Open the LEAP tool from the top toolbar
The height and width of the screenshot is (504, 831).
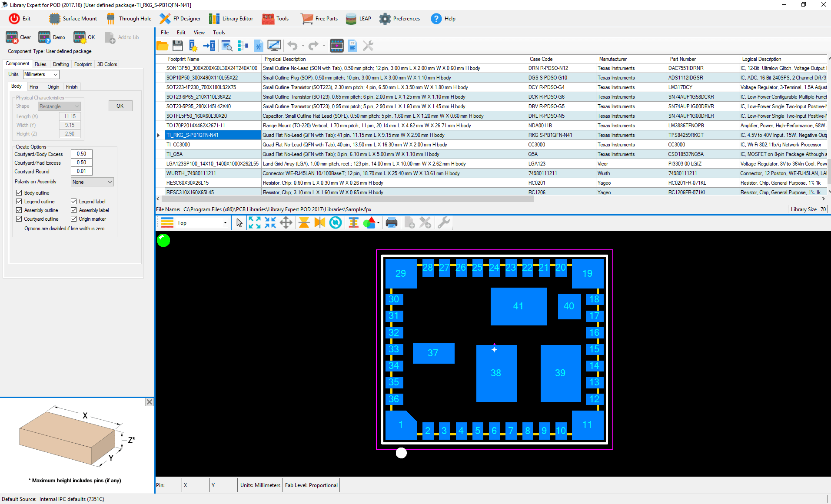pyautogui.click(x=359, y=19)
